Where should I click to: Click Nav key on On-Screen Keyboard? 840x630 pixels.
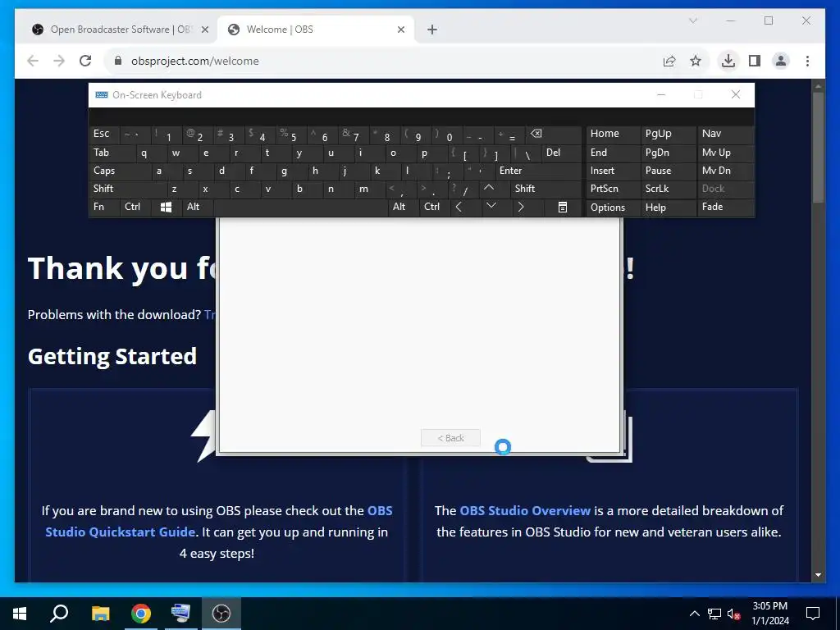pyautogui.click(x=725, y=135)
